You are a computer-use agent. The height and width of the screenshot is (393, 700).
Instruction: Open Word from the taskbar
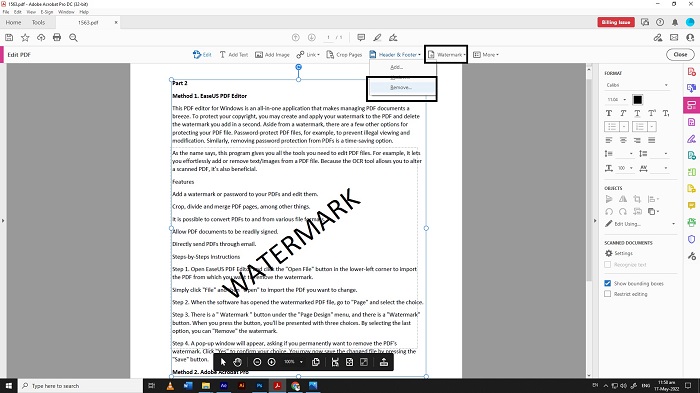coord(188,385)
